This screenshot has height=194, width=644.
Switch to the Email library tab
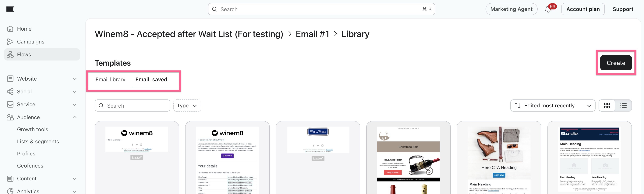110,79
